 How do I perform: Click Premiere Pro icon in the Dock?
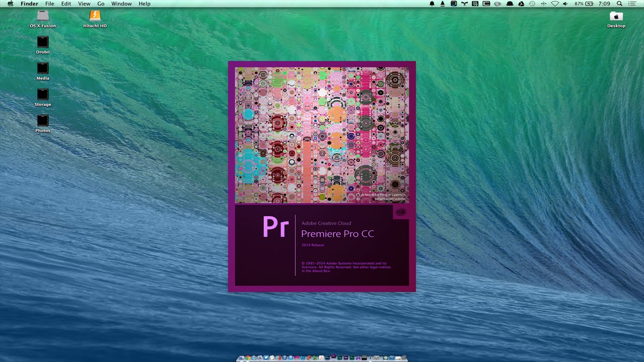pos(334,356)
